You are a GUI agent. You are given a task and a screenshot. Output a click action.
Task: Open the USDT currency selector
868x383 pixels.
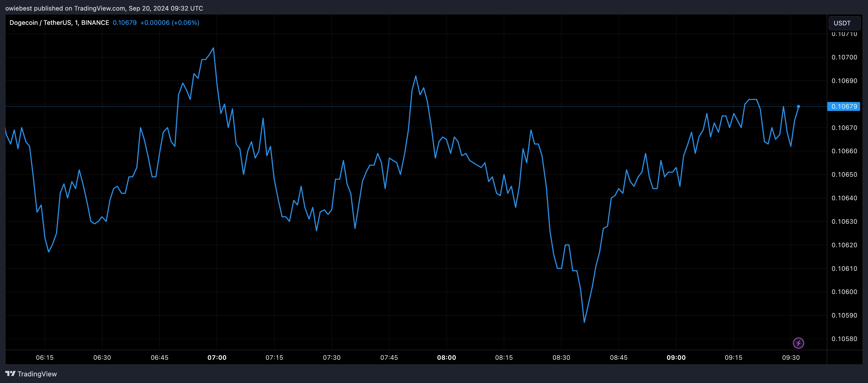tap(844, 23)
